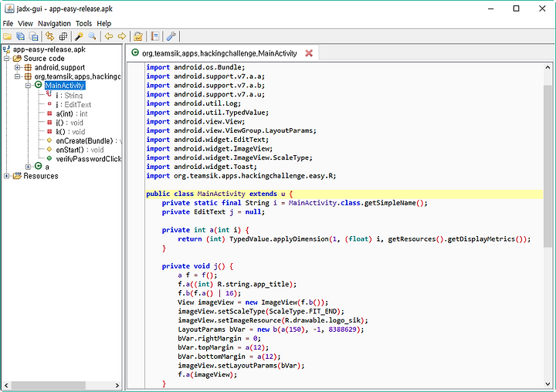Open the Help menu
Image resolution: width=556 pixels, height=392 pixels.
(x=104, y=23)
